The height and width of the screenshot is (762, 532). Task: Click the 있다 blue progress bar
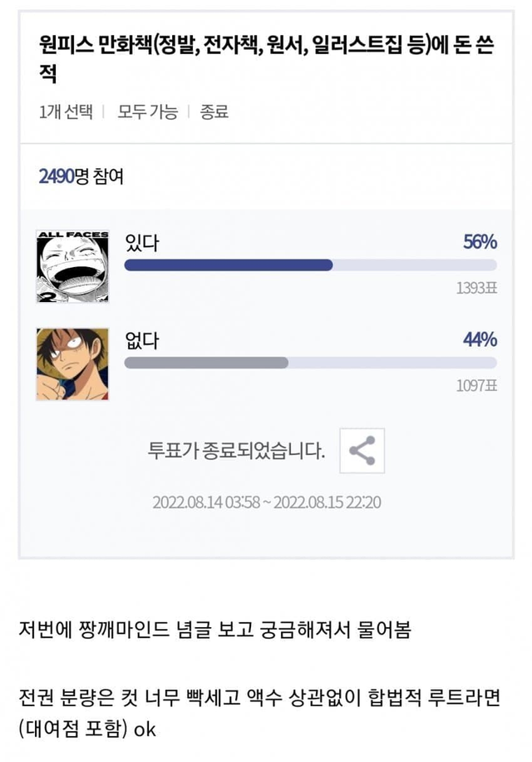point(229,265)
